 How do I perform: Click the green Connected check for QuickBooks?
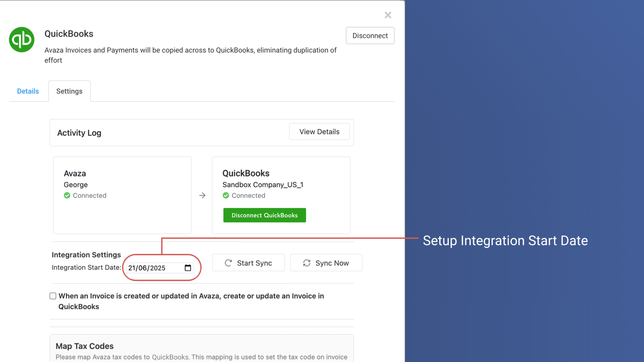(x=226, y=195)
